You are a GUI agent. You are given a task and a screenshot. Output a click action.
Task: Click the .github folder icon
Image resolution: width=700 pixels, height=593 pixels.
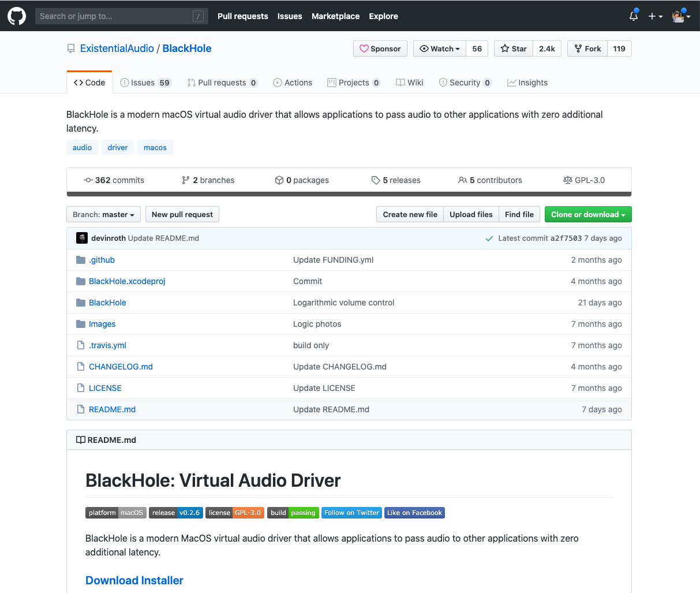(81, 260)
